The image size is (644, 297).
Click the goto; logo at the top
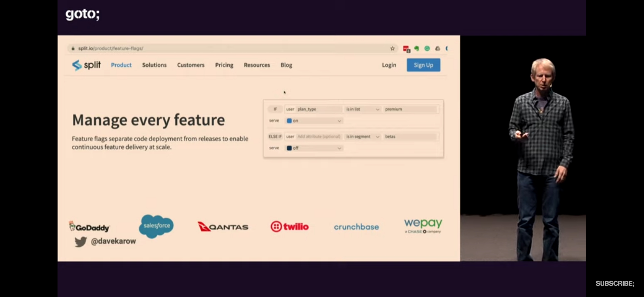coord(83,14)
